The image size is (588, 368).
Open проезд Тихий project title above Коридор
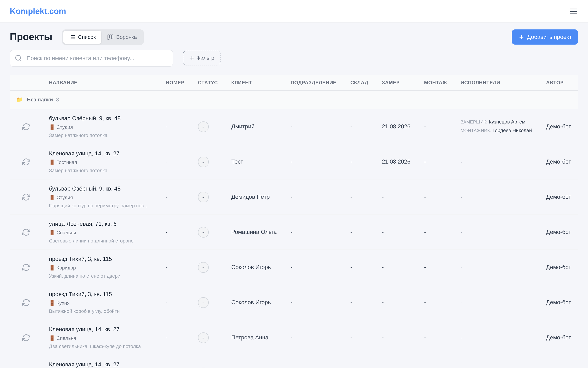(80, 259)
